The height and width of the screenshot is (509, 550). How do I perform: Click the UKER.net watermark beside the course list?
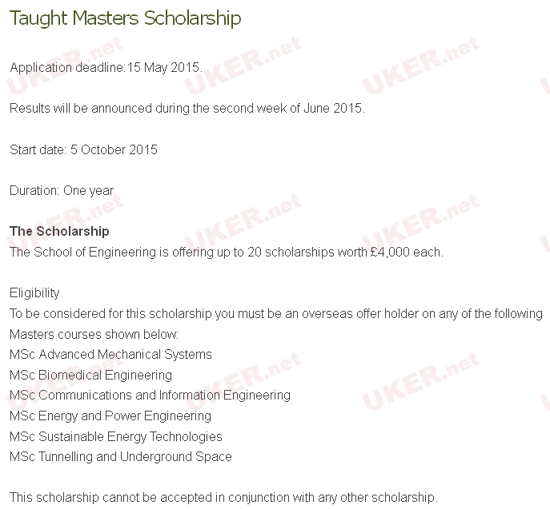(x=421, y=381)
